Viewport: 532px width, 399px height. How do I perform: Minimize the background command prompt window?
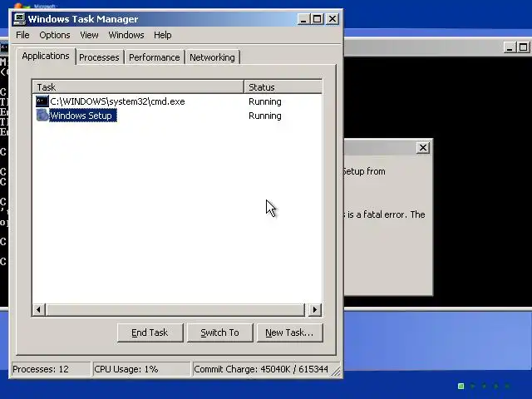[510, 47]
